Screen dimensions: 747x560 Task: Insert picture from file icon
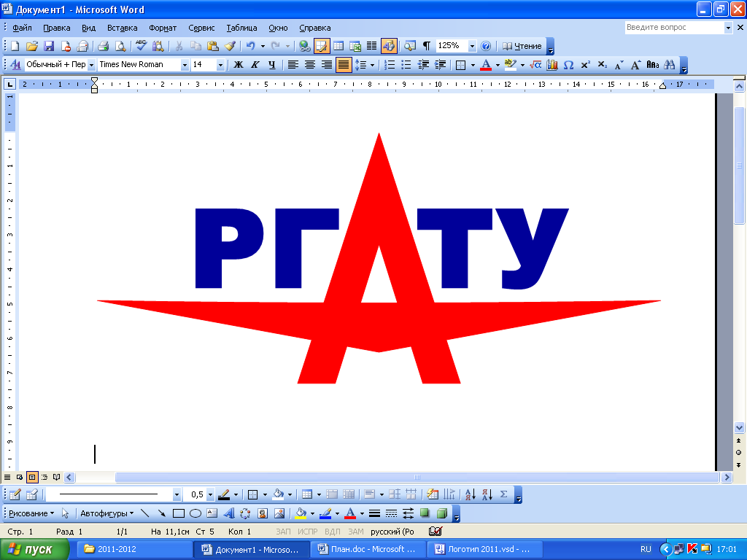[279, 513]
